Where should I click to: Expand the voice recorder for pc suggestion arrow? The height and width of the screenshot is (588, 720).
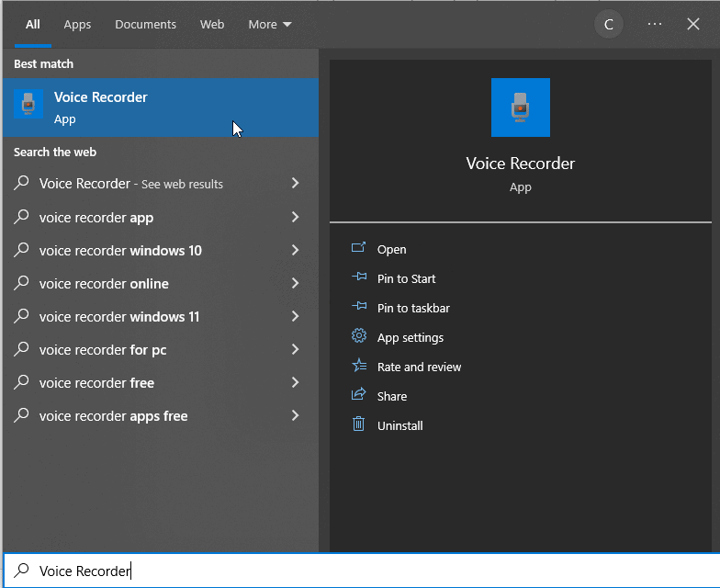[296, 349]
